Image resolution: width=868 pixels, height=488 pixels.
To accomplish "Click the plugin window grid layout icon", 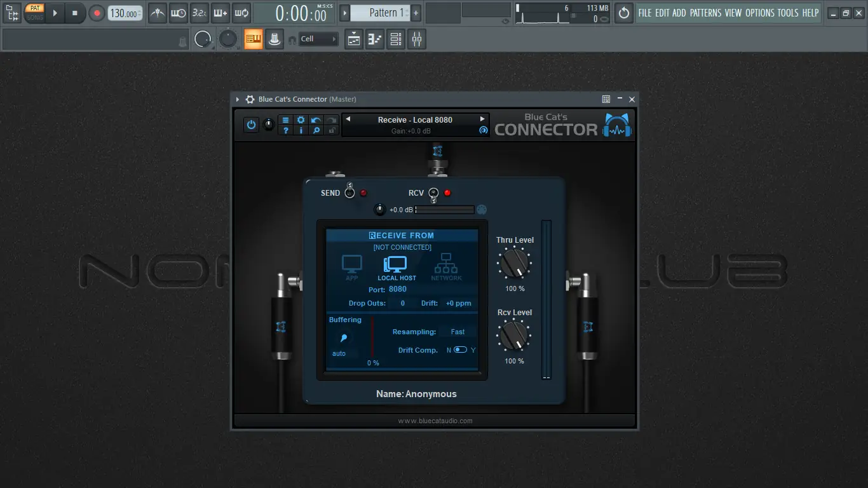I will [x=606, y=99].
